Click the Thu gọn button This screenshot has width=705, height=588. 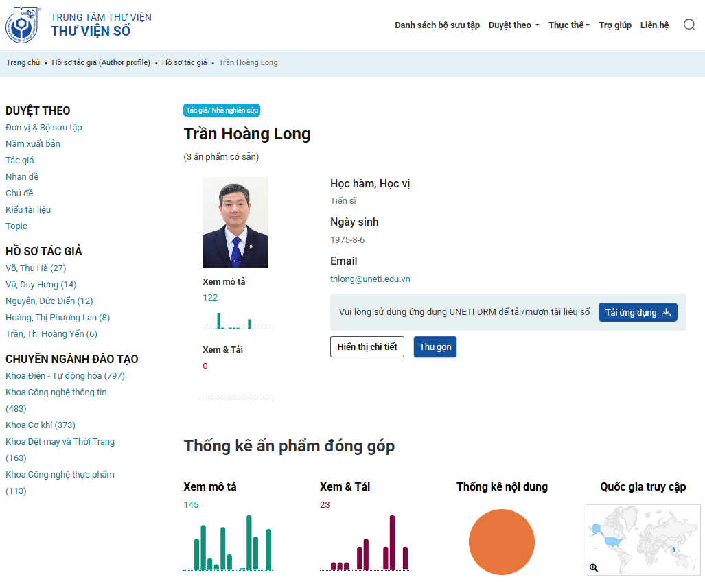coord(435,347)
